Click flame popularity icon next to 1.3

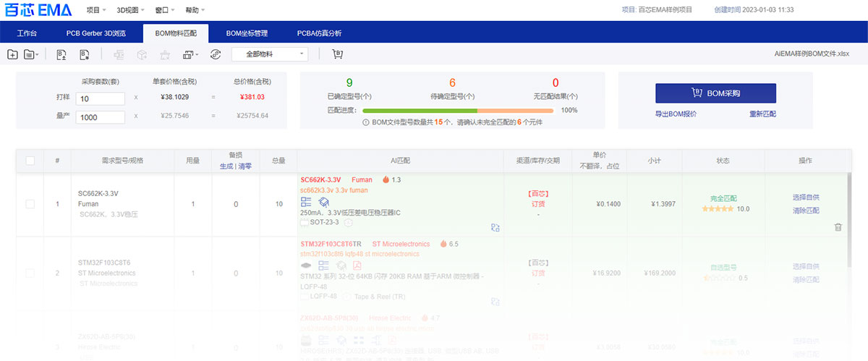point(386,179)
